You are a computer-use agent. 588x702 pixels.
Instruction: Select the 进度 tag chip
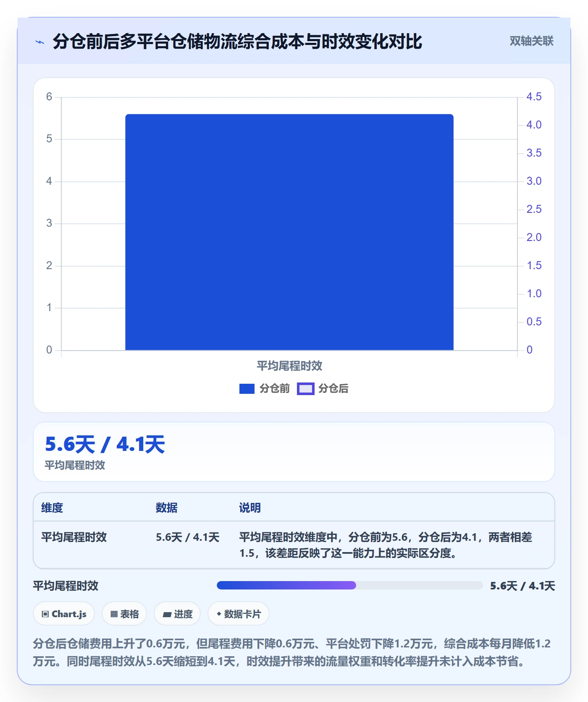coord(177,614)
